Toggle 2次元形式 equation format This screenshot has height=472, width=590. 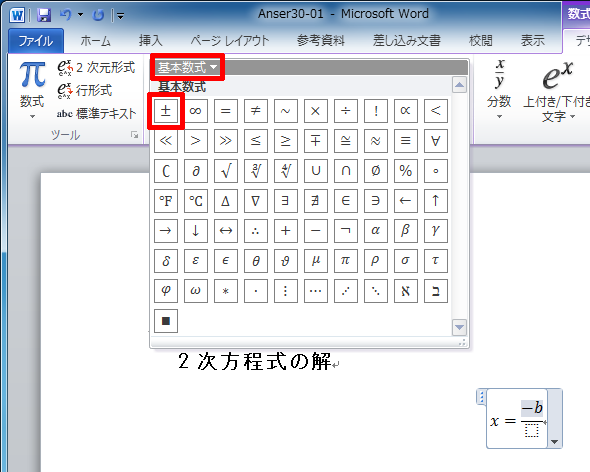coord(96,67)
